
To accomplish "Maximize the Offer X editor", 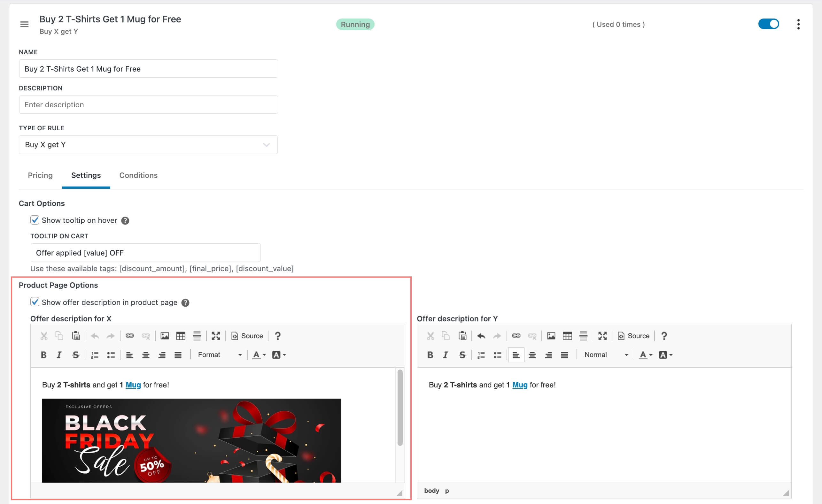I will [x=216, y=336].
